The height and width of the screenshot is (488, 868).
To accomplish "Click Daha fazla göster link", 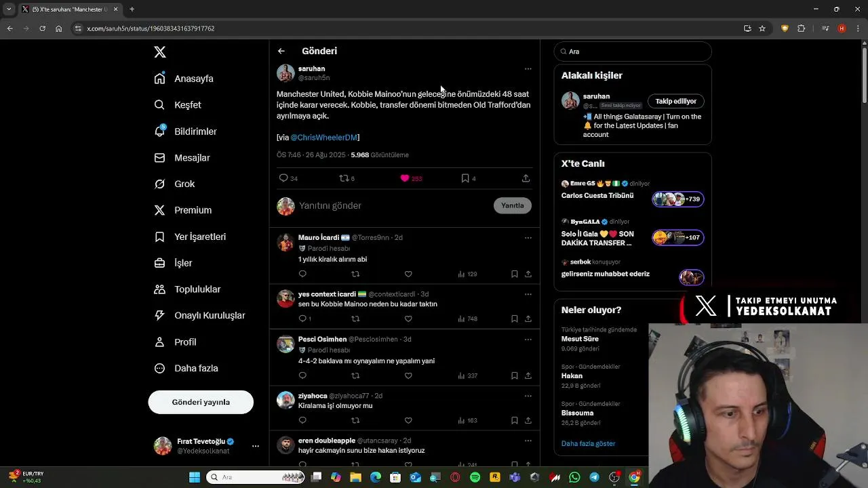I will coord(588,444).
